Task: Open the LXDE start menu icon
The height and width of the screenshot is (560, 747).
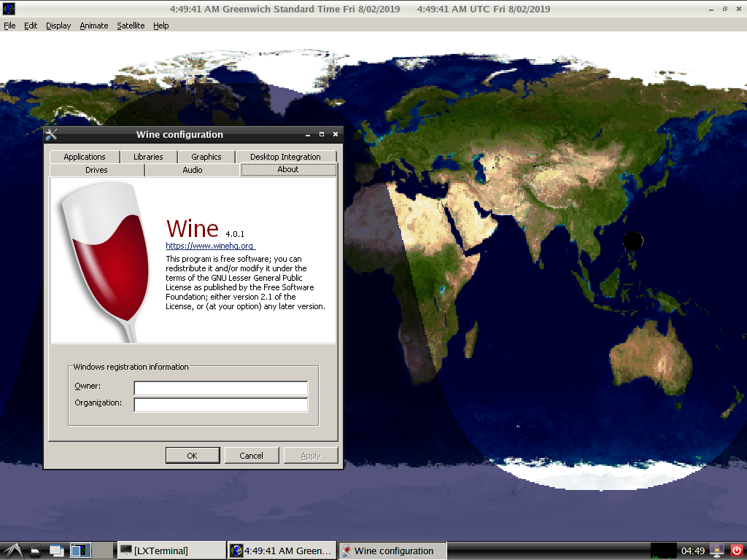Action: click(x=12, y=551)
